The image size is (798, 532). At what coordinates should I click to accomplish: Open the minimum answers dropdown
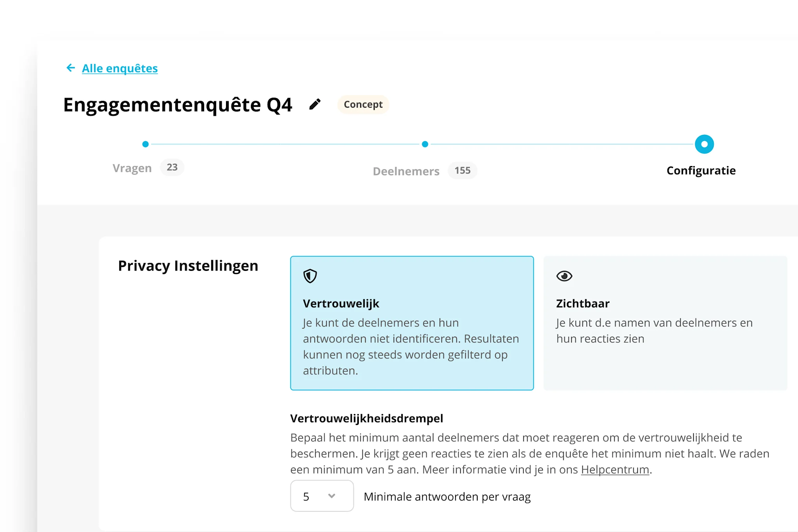click(321, 496)
